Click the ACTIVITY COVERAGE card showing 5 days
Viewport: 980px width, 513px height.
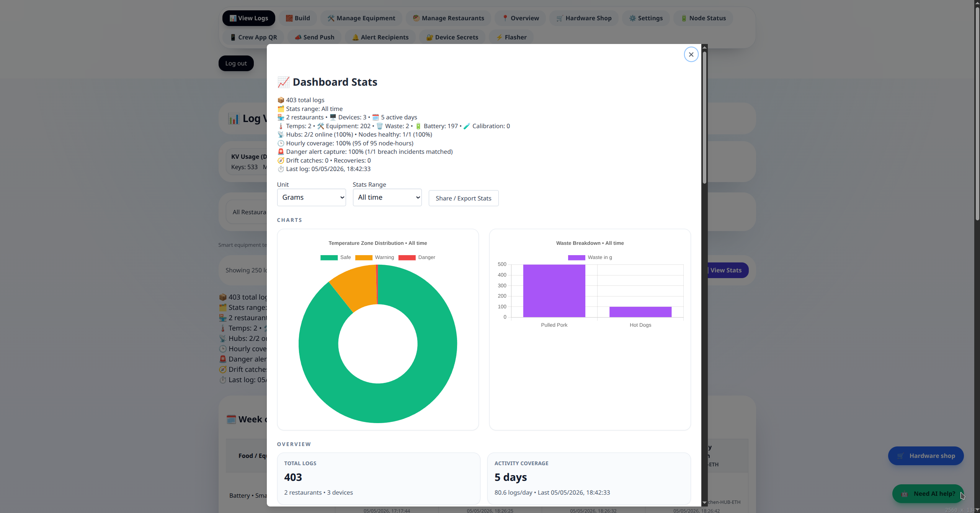pos(589,479)
